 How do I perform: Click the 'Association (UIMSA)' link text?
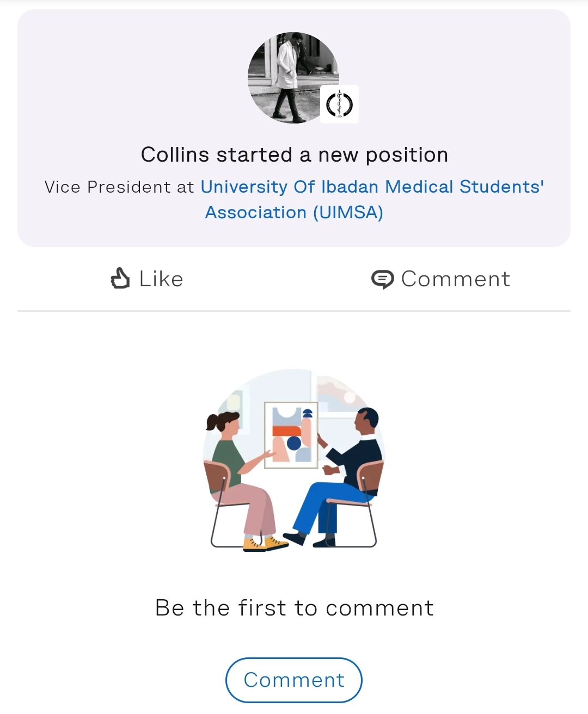click(x=294, y=212)
